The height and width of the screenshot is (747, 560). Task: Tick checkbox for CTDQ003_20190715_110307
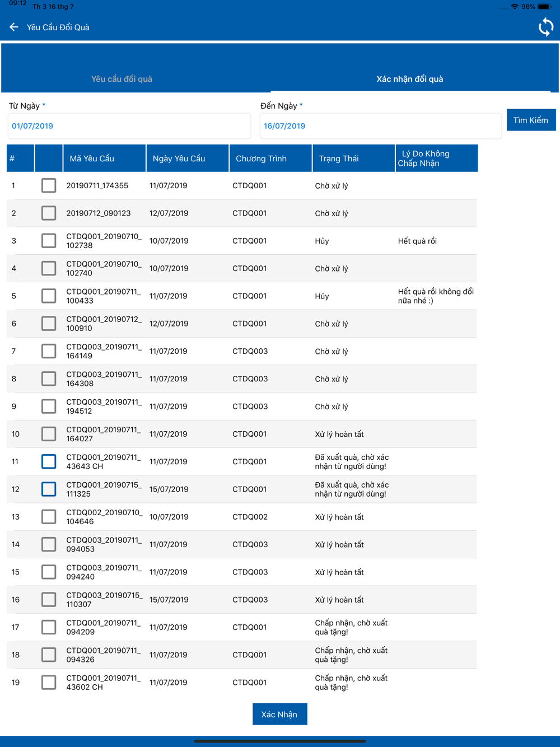pyautogui.click(x=49, y=599)
